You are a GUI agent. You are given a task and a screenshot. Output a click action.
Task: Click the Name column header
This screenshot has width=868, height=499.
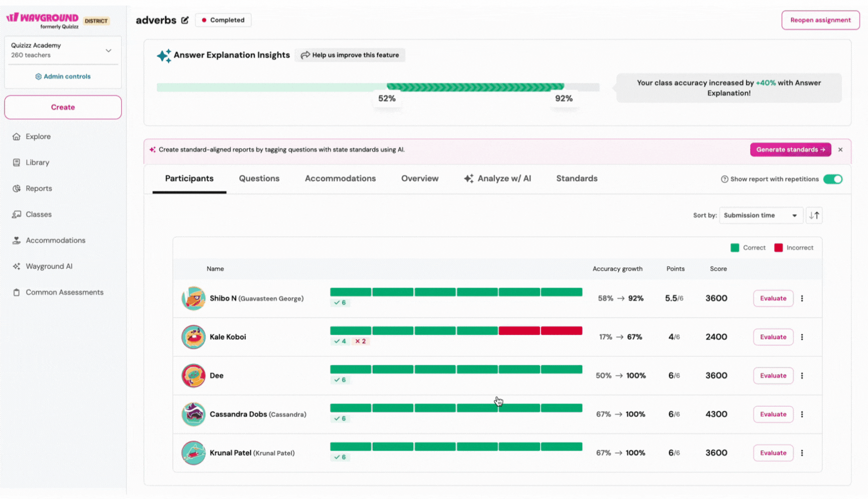(x=215, y=269)
